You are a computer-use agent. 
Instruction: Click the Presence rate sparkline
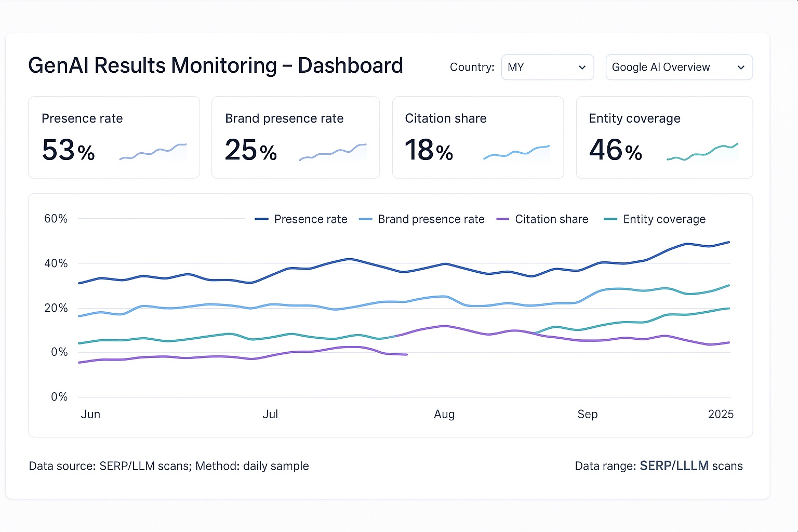[153, 151]
